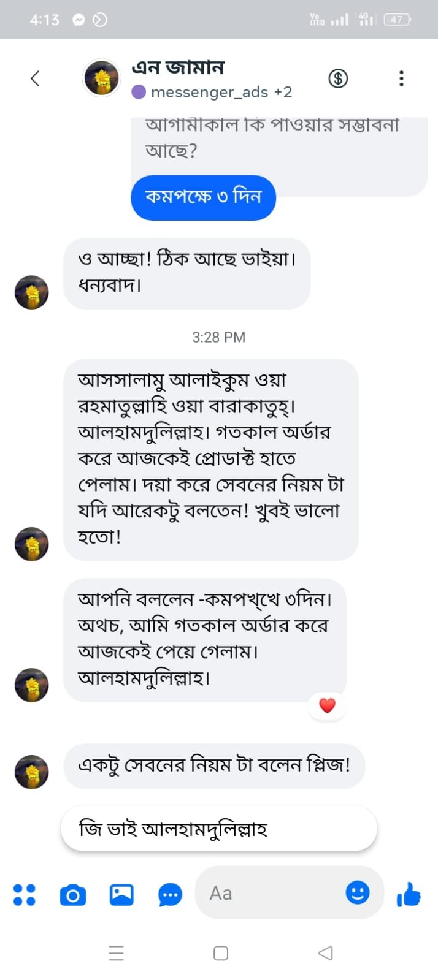Open এন জামান contact profile picture in header
Image resolution: width=438 pixels, height=980 pixels.
[x=102, y=78]
